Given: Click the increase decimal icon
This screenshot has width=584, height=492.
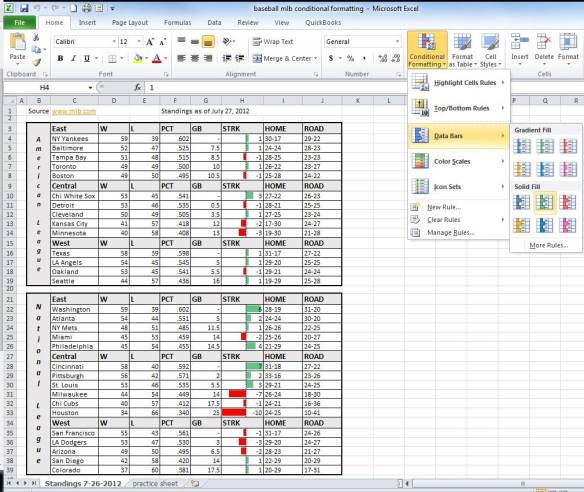Looking at the screenshot, I should tap(383, 58).
